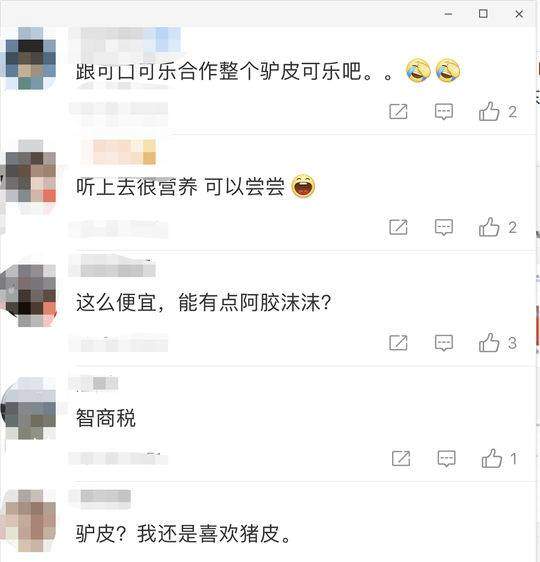Open avatar beside 驴皮？我还是喜欢猪皮 comment
Image resolution: width=540 pixels, height=562 pixels.
click(x=30, y=521)
